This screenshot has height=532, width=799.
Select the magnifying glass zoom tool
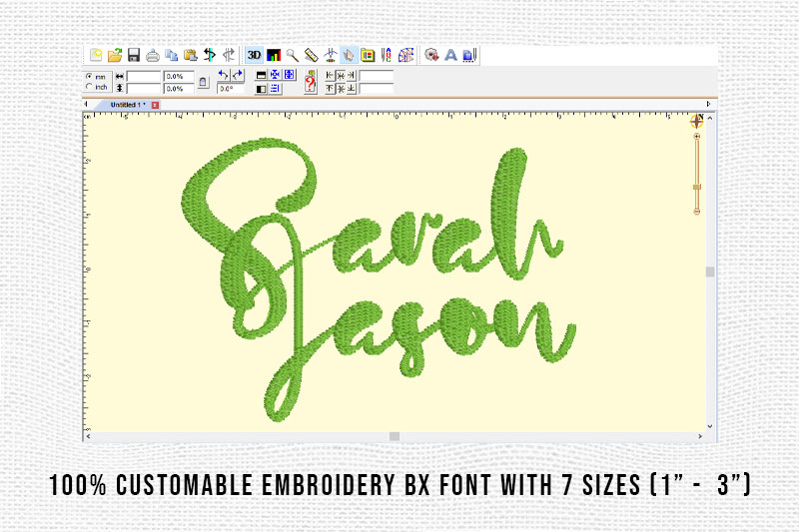click(x=292, y=55)
